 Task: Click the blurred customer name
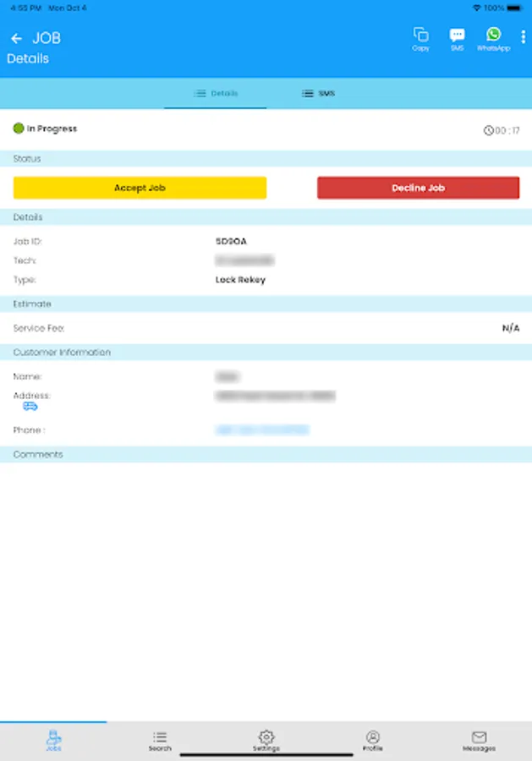[x=228, y=376]
